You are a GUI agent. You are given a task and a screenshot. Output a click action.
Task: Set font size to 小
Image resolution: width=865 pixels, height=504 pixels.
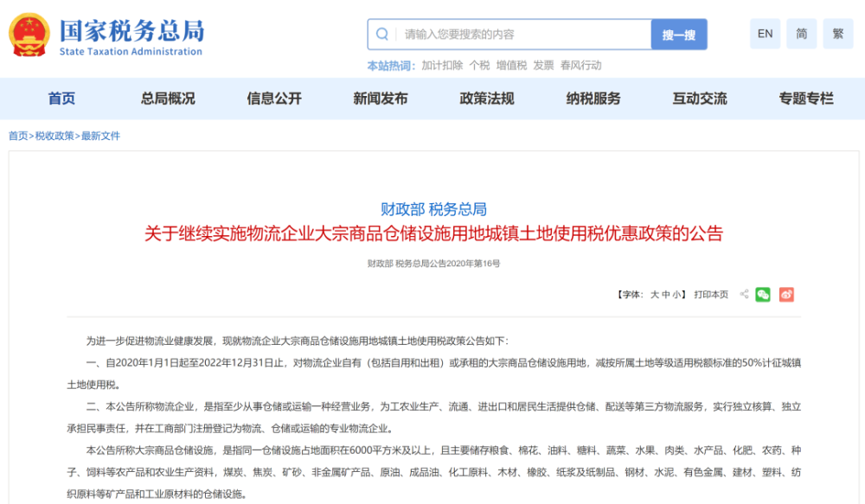pyautogui.click(x=677, y=295)
